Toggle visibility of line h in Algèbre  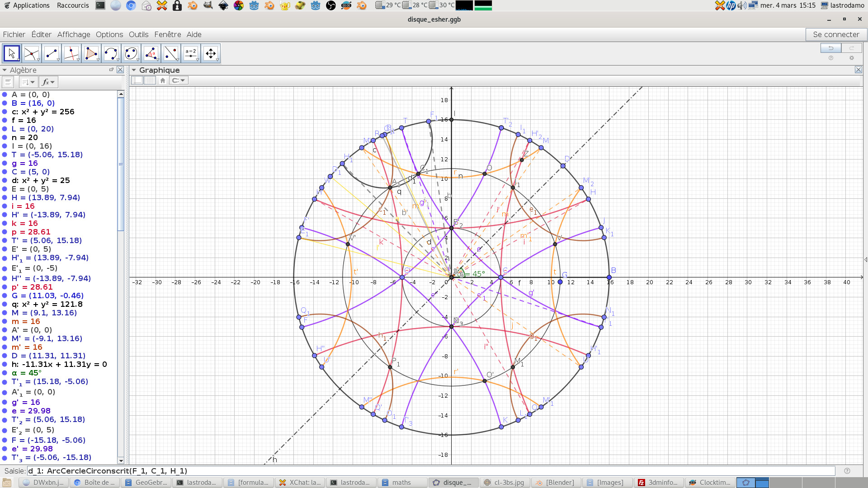[5, 365]
